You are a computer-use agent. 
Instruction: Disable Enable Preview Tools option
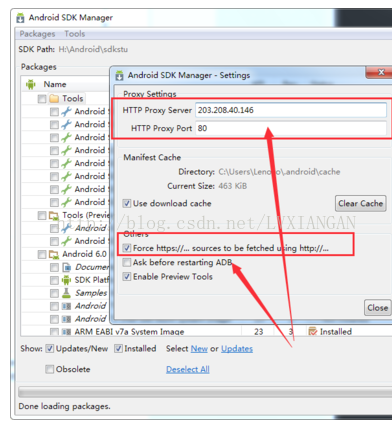(127, 277)
